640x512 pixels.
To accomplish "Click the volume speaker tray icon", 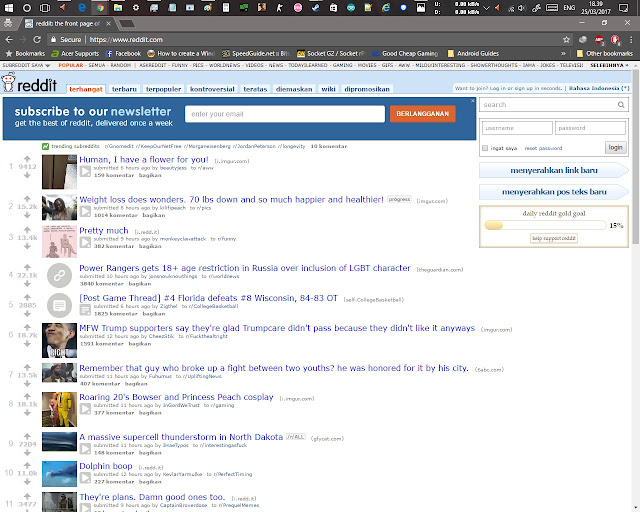I will pos(522,8).
